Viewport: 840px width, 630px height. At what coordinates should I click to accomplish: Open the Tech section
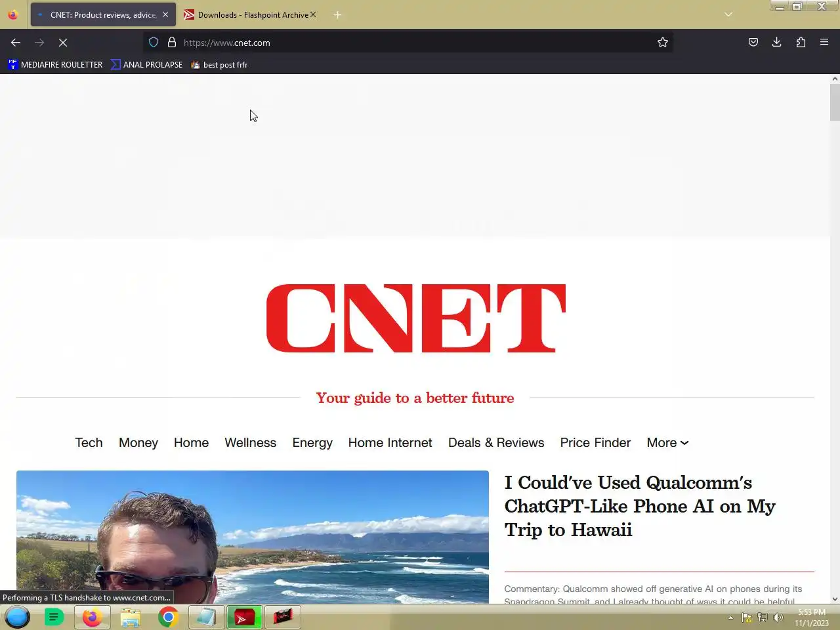click(89, 443)
